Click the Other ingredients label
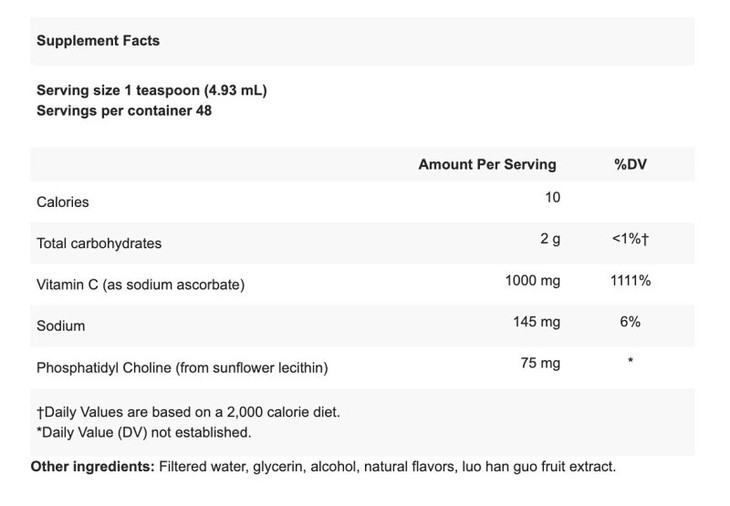 tap(91, 467)
